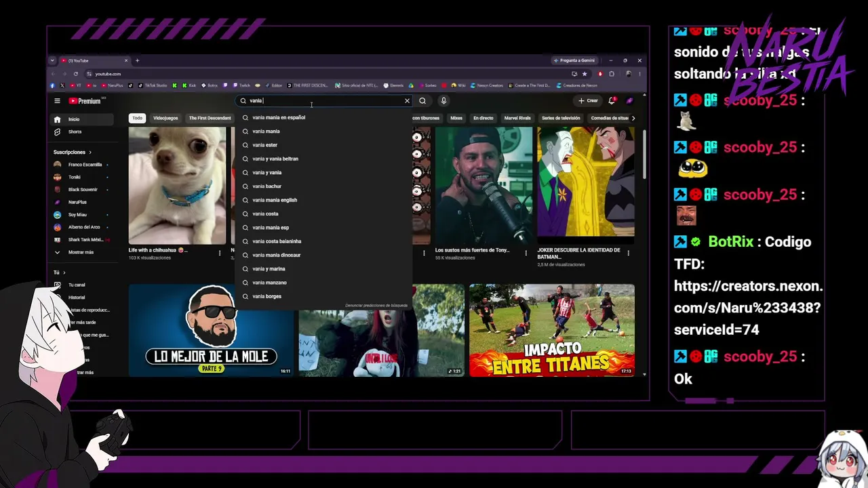This screenshot has height=488, width=868.
Task: Open Soy Miau channel subscription
Action: pos(83,215)
